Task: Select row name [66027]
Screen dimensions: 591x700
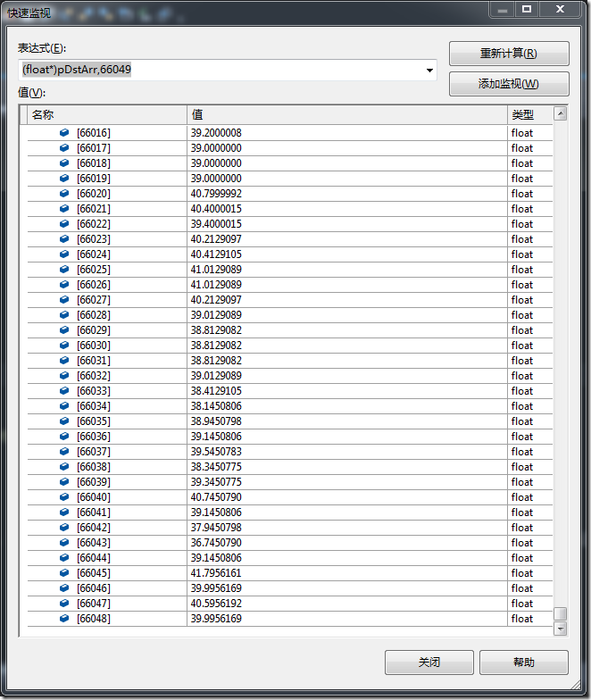Action: 93,300
